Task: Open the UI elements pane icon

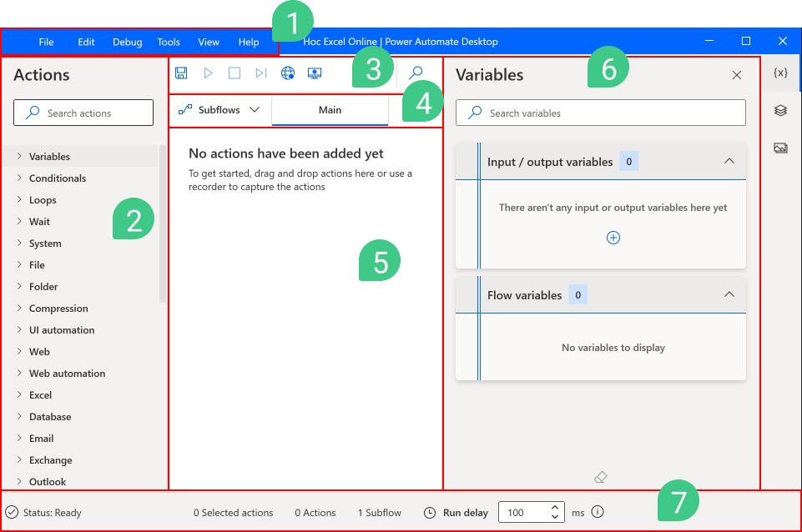Action: click(779, 108)
